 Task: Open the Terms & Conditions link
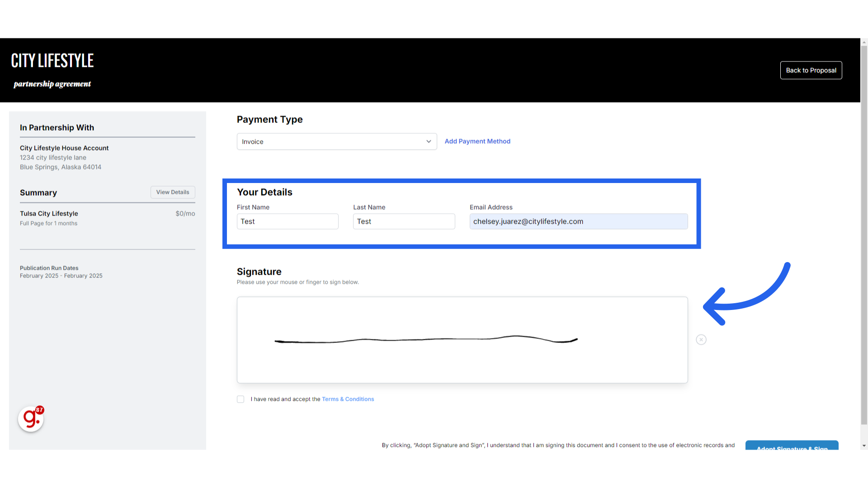(x=348, y=399)
